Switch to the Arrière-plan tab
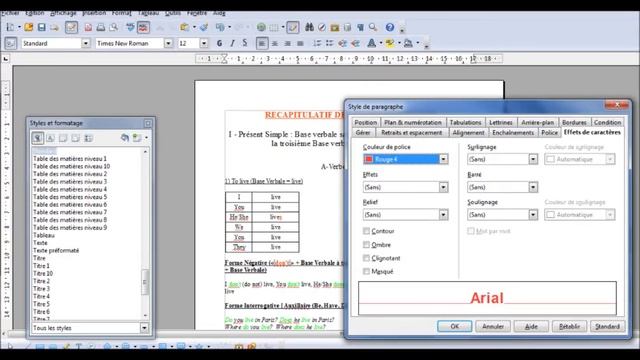Viewport: 640px width, 360px height. tap(537, 122)
